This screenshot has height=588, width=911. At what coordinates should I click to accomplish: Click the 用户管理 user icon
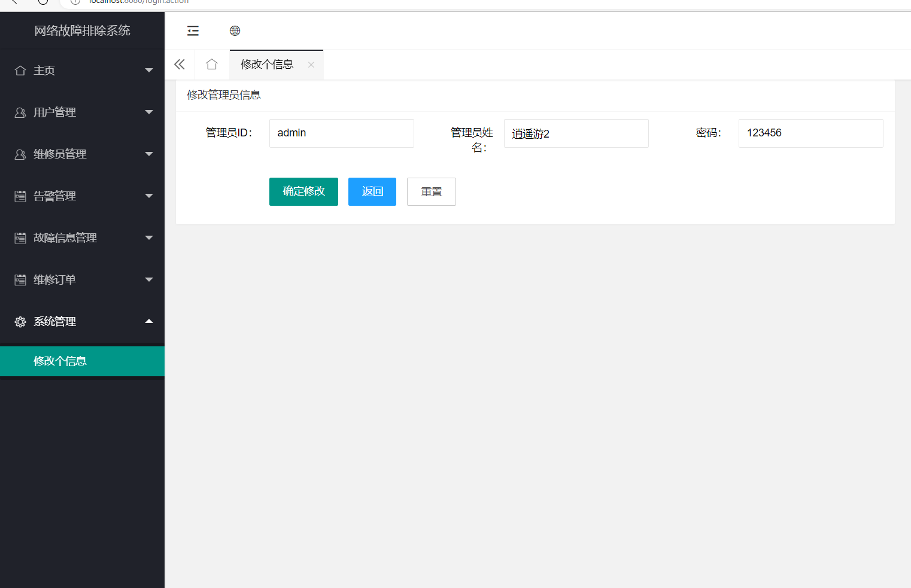[x=20, y=112]
